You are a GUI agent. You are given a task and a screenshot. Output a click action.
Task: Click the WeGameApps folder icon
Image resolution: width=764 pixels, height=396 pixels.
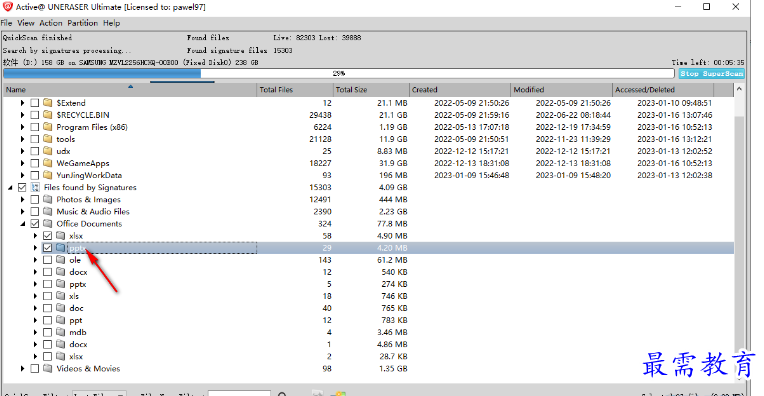[x=47, y=163]
